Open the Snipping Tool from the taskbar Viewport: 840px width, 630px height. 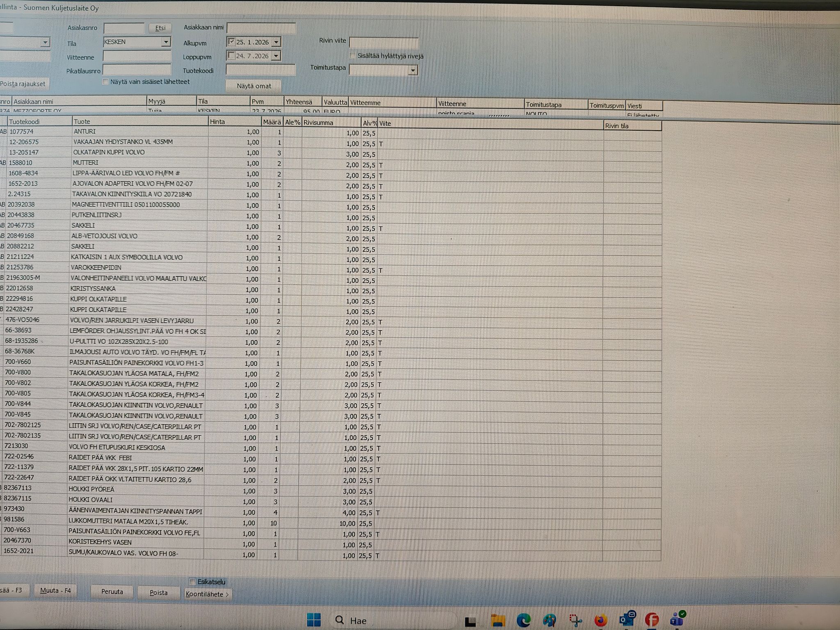(575, 620)
